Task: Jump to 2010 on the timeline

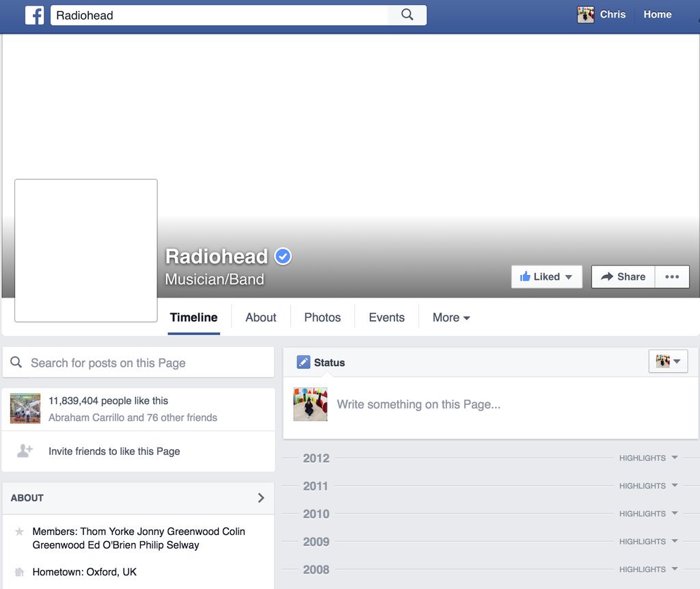Action: pyautogui.click(x=316, y=514)
